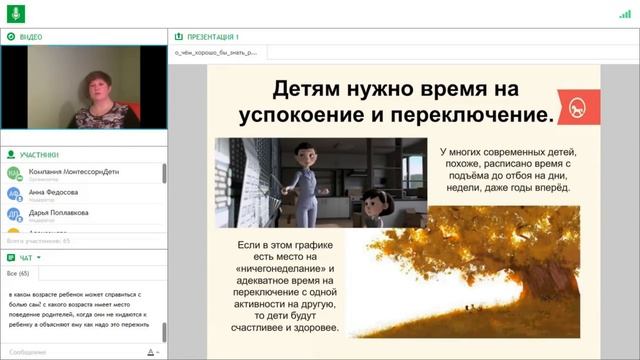Click the ВИДЕО panel header icon

point(11,37)
